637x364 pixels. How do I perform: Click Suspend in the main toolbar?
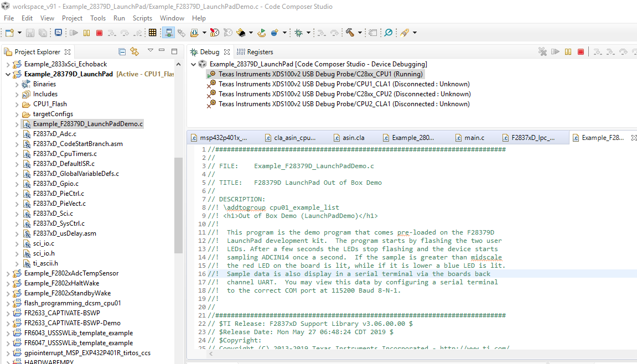tap(86, 33)
